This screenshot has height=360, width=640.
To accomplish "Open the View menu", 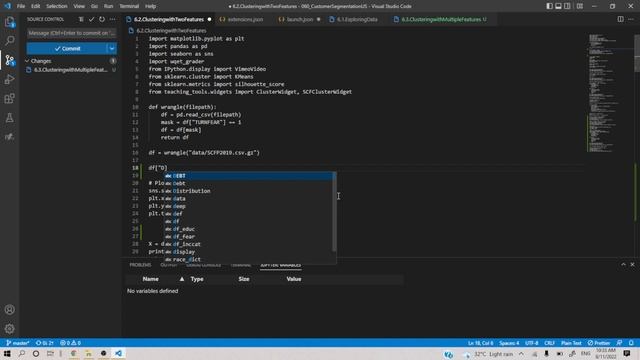I will (79, 6).
